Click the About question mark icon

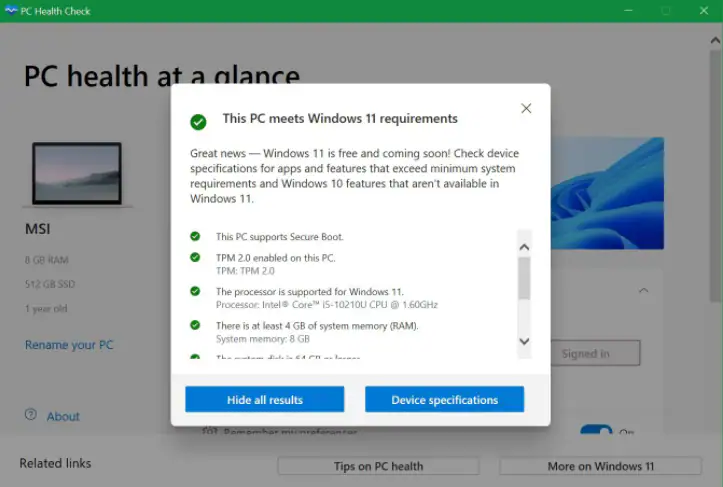pyautogui.click(x=30, y=414)
